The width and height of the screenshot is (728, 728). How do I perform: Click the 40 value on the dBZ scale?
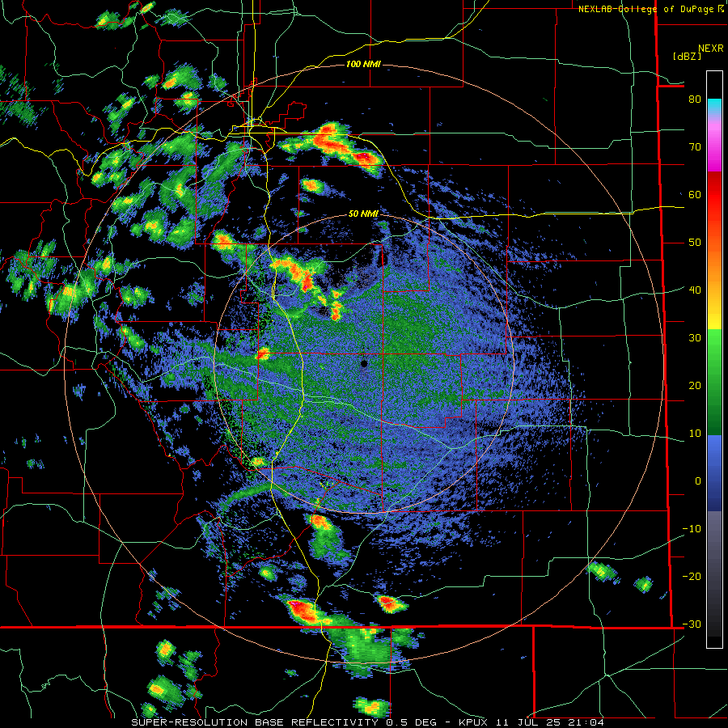pos(695,290)
